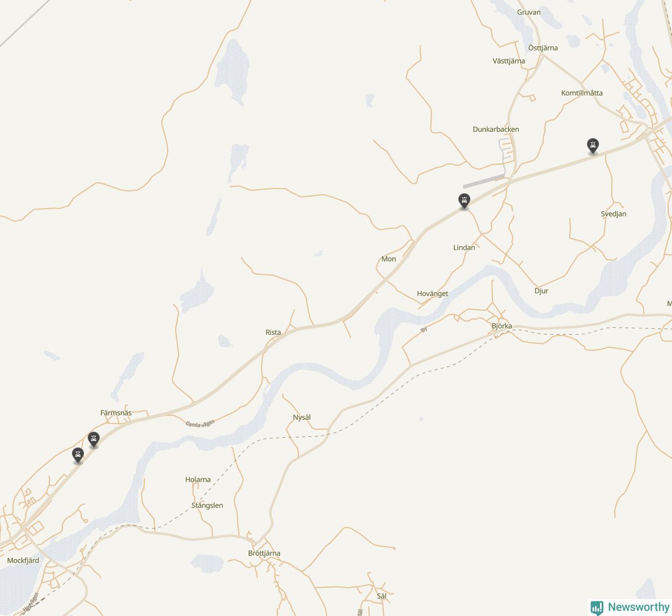Select the southwesternmost crash marker toward Mockfjärd

(78, 455)
